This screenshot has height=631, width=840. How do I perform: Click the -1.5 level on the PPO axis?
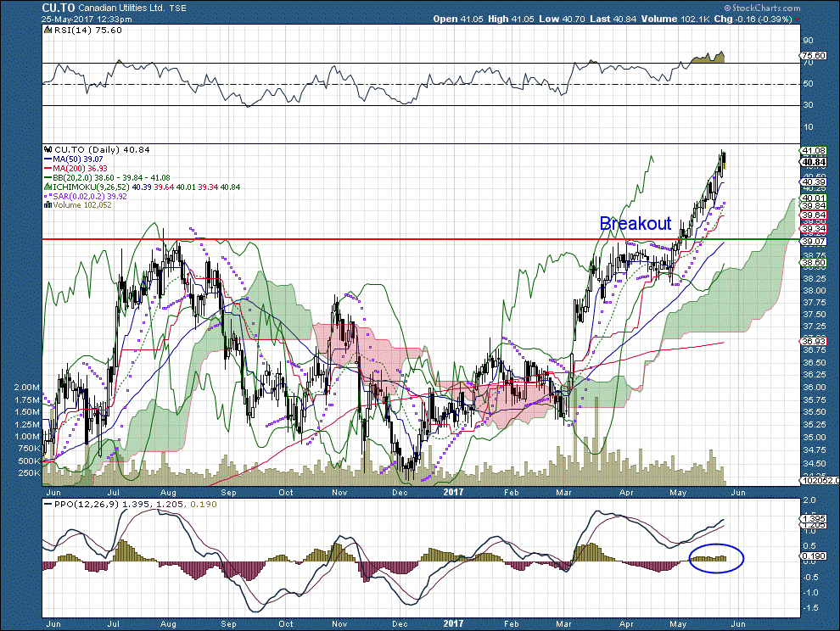click(x=811, y=608)
